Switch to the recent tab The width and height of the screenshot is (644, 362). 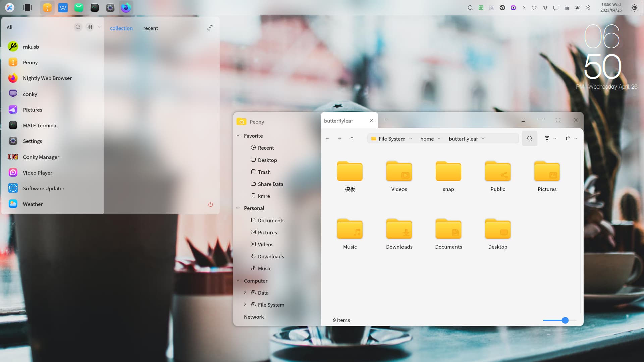pos(150,28)
